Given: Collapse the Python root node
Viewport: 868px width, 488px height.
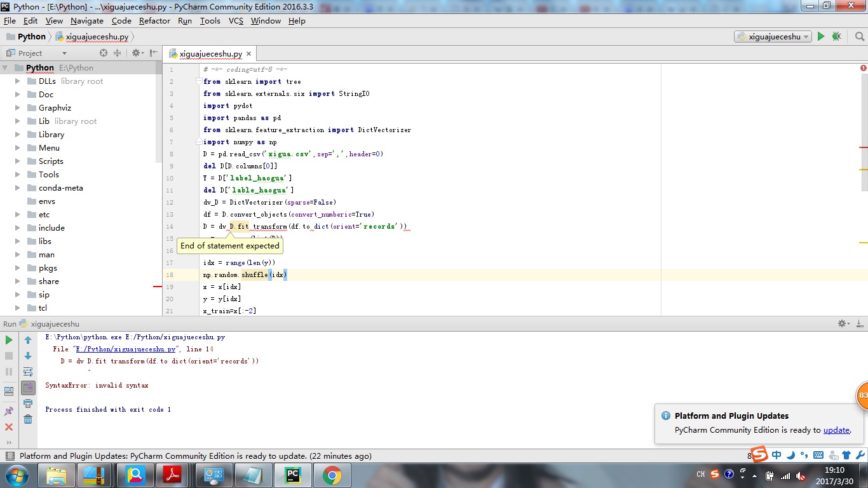Looking at the screenshot, I should [x=6, y=68].
